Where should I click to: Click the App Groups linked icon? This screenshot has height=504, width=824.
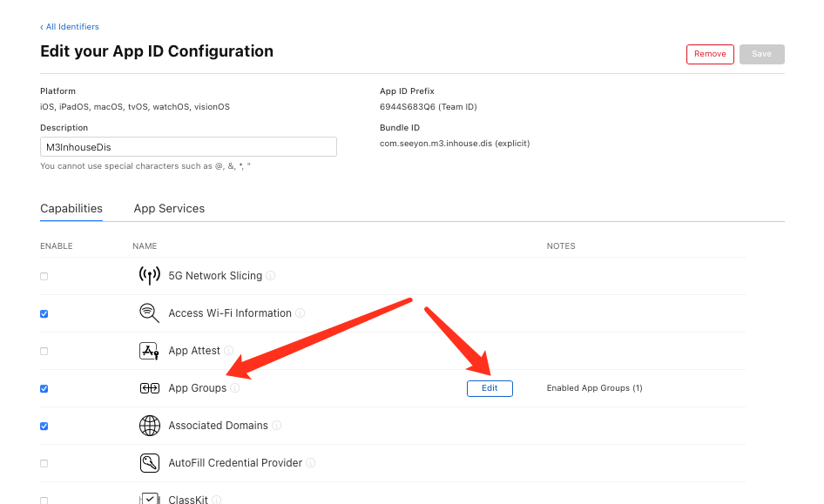tap(149, 388)
